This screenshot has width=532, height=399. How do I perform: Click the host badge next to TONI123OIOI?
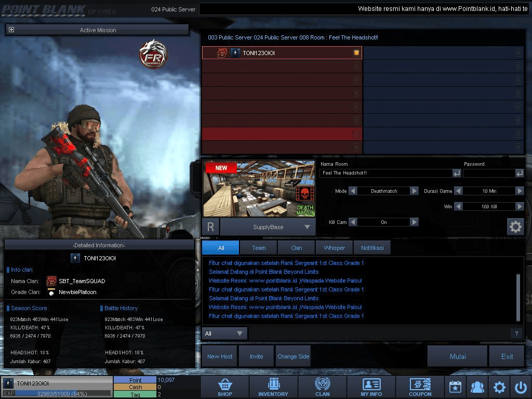pos(356,52)
